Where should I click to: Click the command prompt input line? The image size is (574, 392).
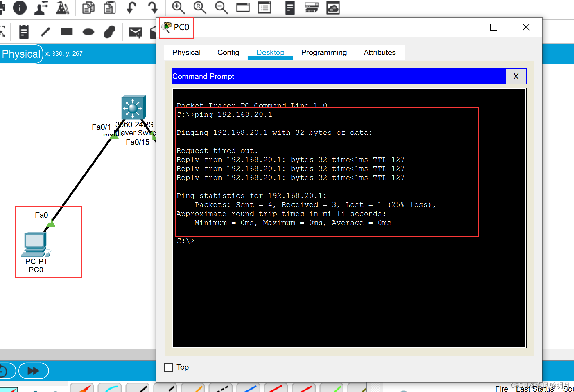click(x=277, y=241)
